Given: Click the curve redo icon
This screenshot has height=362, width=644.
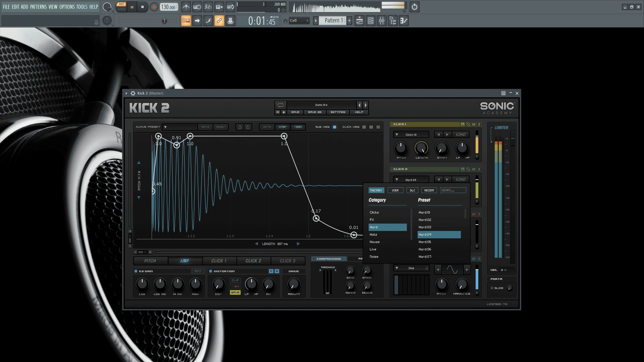Looking at the screenshot, I should [x=248, y=127].
